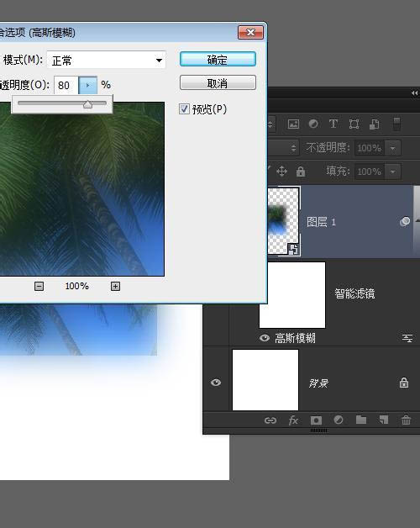Click the 填充 100% value field
Screen dimensions: 420x528
pos(370,172)
